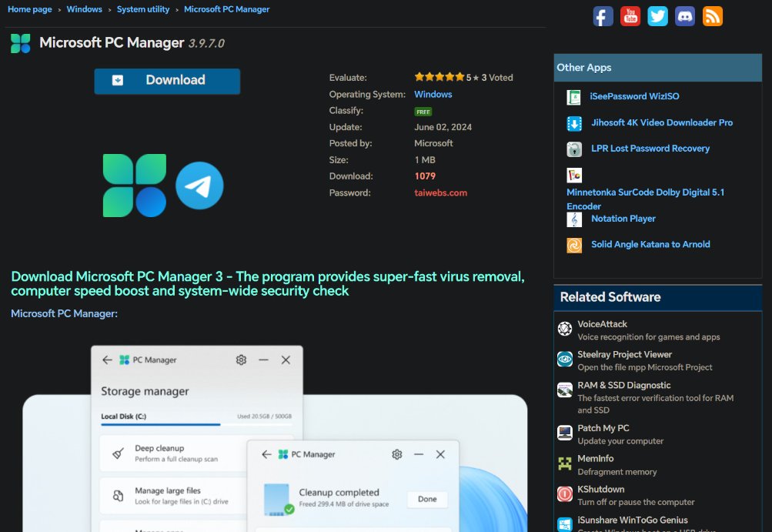Open the KShutdown link
This screenshot has height=532, width=772.
[x=600, y=489]
